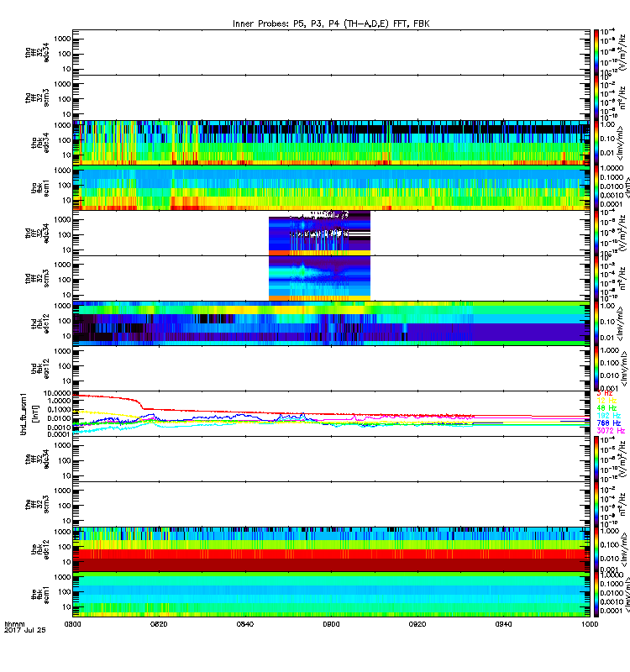Select the magenta '3072 Hz' legend entry
This screenshot has width=630, height=672.
pyautogui.click(x=611, y=431)
